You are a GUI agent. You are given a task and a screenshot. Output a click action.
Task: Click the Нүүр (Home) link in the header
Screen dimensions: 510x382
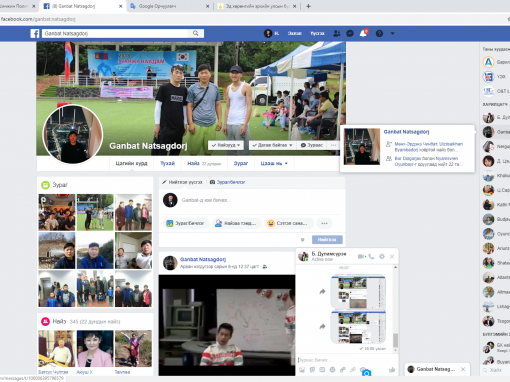(x=295, y=33)
